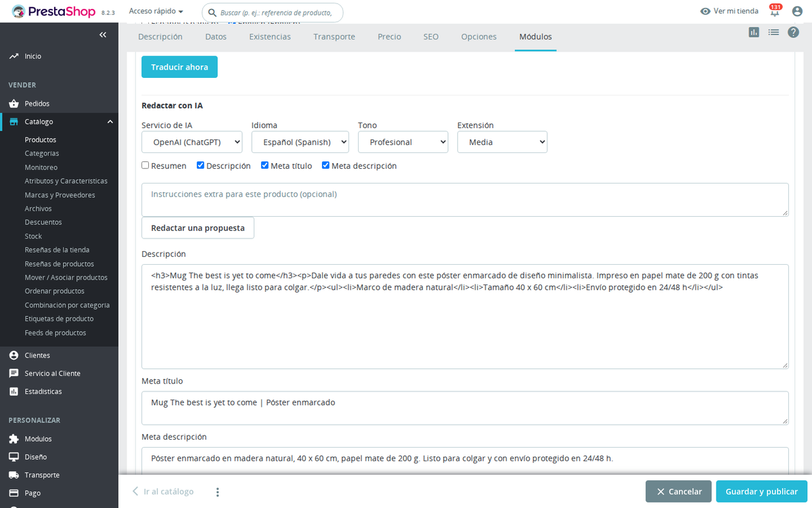Viewport: 812px width, 508px height.
Task: Collapse the sidebar with the double-chevron icon
Action: pos(103,35)
